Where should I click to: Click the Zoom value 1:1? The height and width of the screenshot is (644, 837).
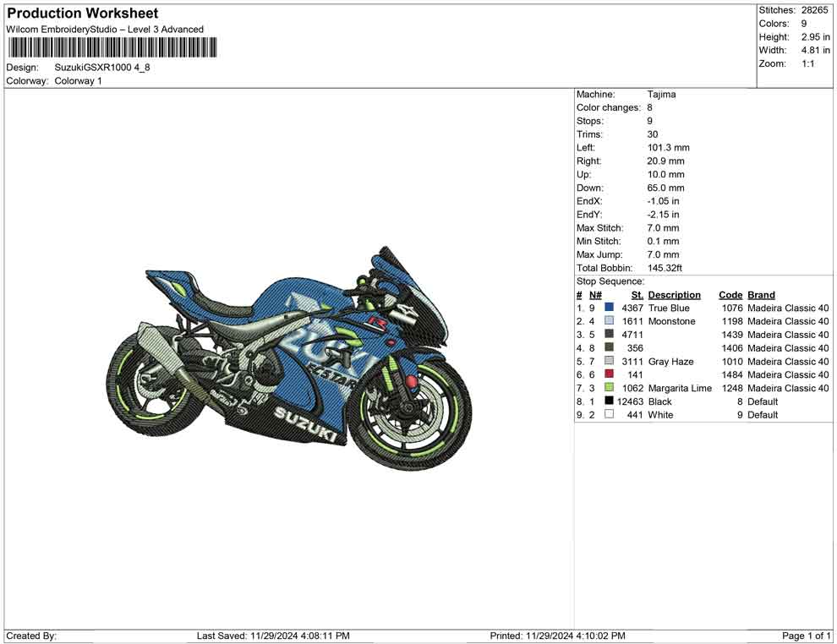pyautogui.click(x=808, y=63)
